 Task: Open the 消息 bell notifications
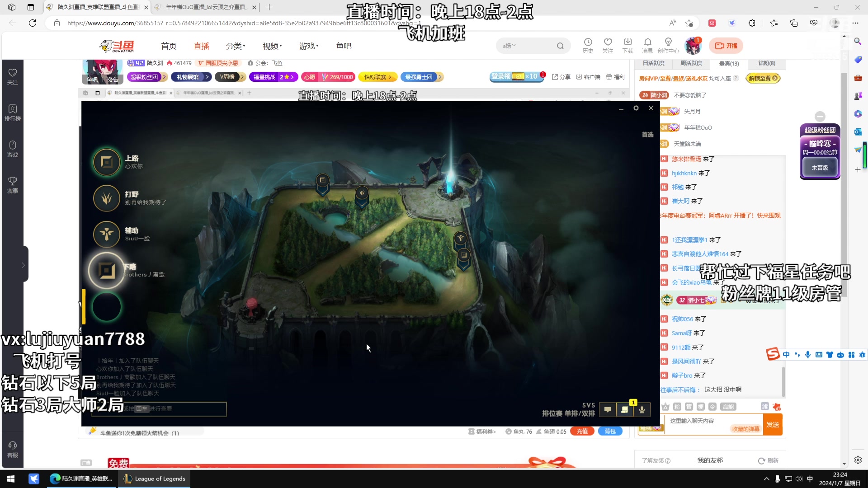click(x=647, y=46)
